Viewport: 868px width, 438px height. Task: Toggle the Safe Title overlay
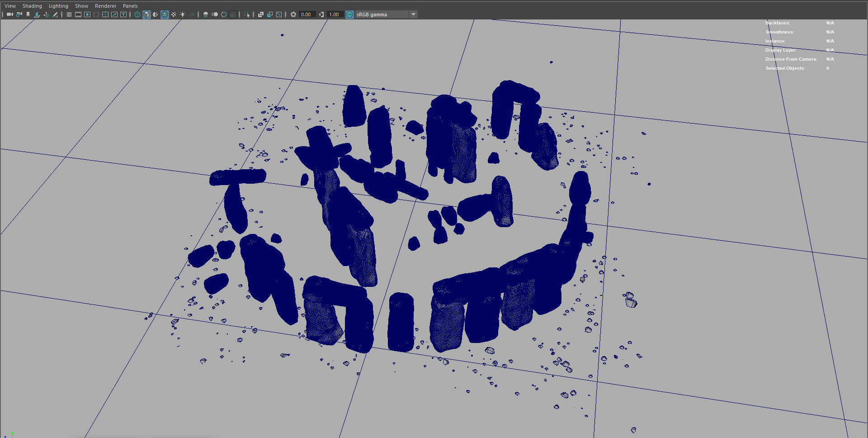click(123, 14)
